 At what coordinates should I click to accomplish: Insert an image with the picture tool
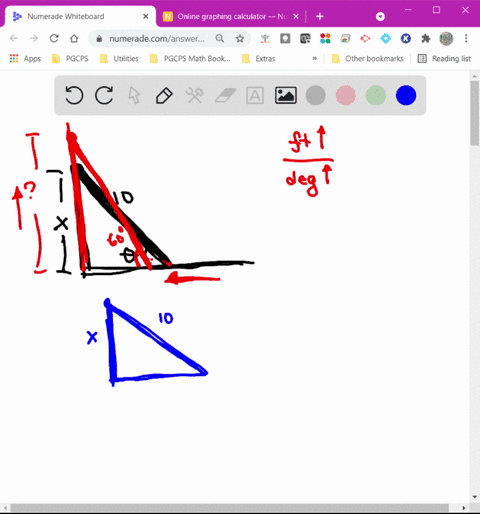pos(286,95)
